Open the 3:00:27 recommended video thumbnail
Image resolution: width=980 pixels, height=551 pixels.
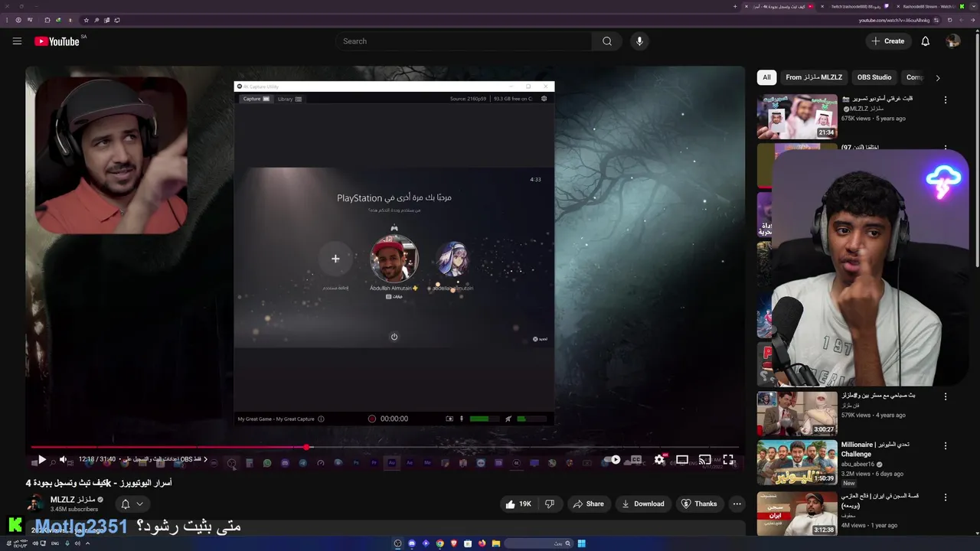click(x=797, y=413)
